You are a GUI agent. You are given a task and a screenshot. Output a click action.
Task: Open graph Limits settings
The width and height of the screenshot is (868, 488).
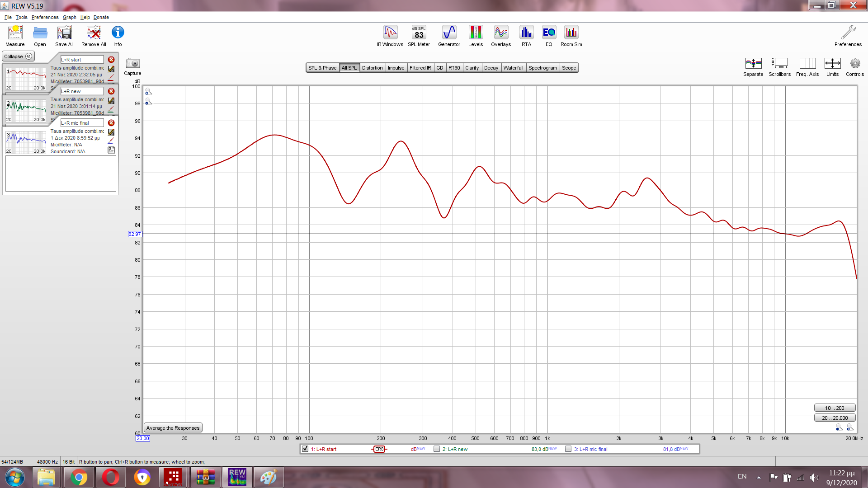832,64
